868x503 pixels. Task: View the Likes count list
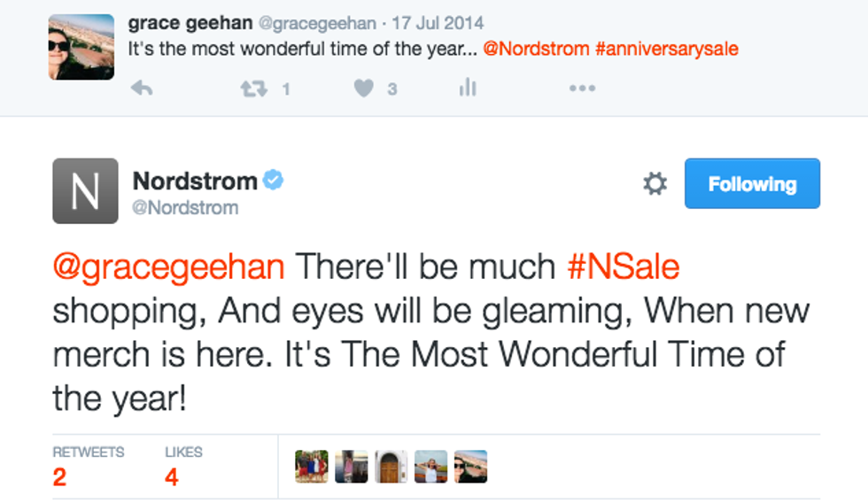click(182, 465)
